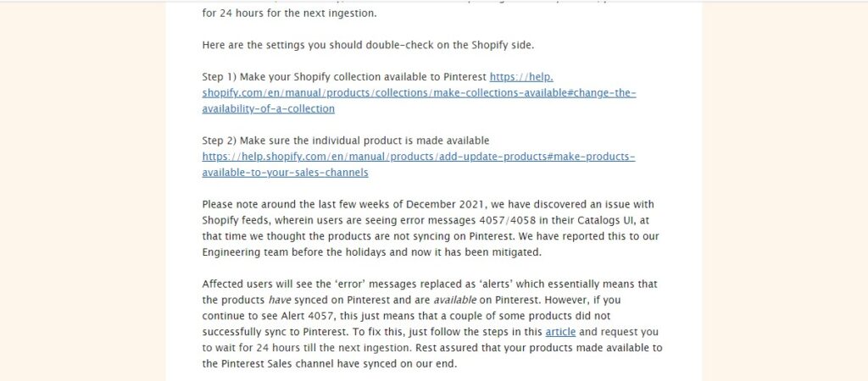
Task: Click the top line "for 24 hours for the next ingestion"
Action: (289, 14)
